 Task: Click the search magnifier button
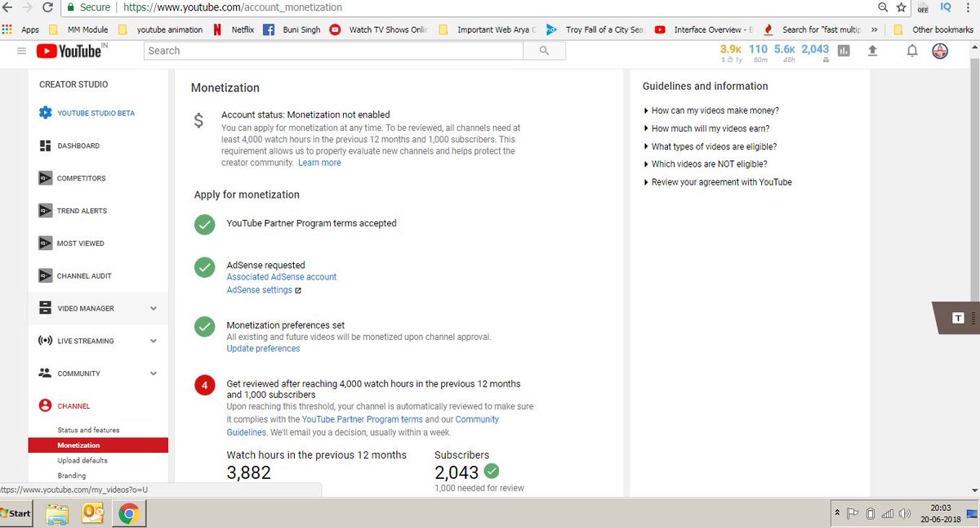(x=545, y=51)
